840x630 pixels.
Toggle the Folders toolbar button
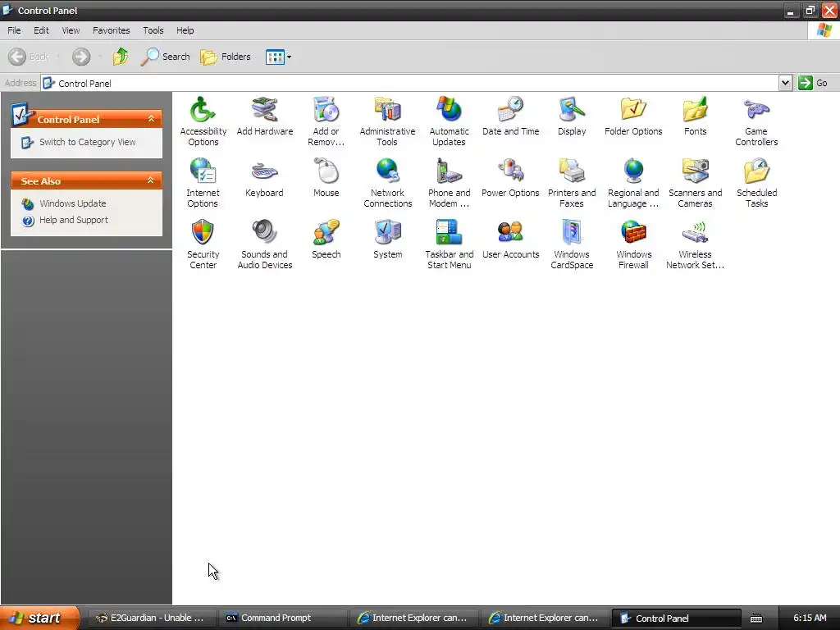tap(225, 57)
